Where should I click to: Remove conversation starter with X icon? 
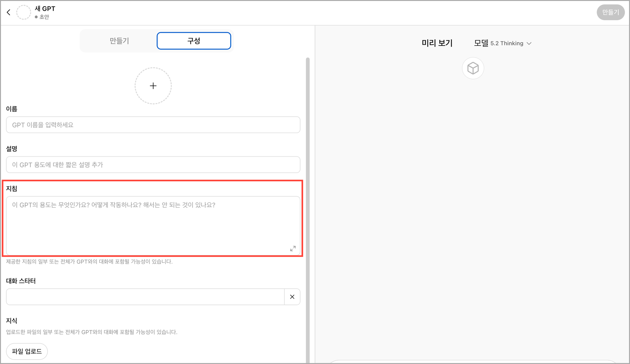click(x=292, y=297)
